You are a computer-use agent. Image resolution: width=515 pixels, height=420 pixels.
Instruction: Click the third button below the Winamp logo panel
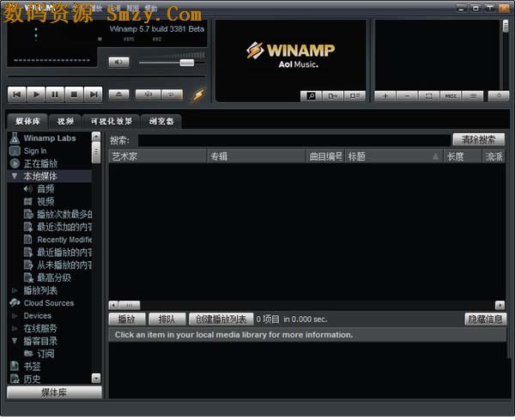pos(354,96)
